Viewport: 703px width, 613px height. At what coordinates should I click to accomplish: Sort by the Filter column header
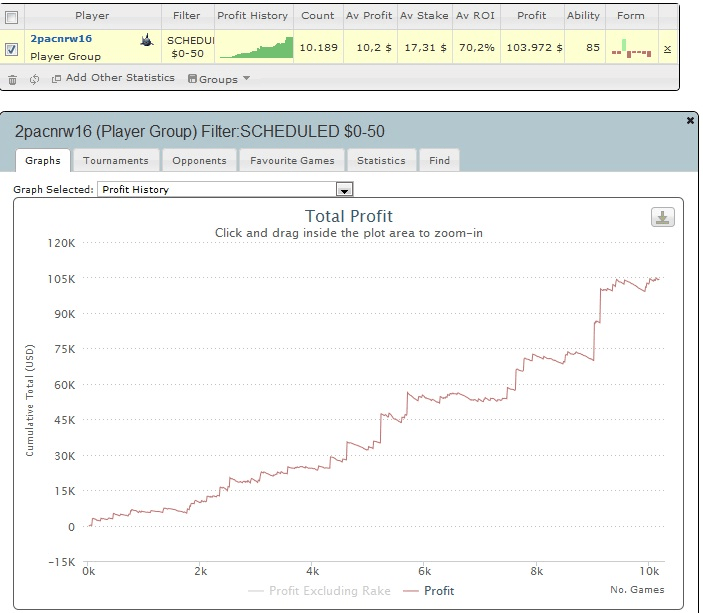click(x=187, y=16)
